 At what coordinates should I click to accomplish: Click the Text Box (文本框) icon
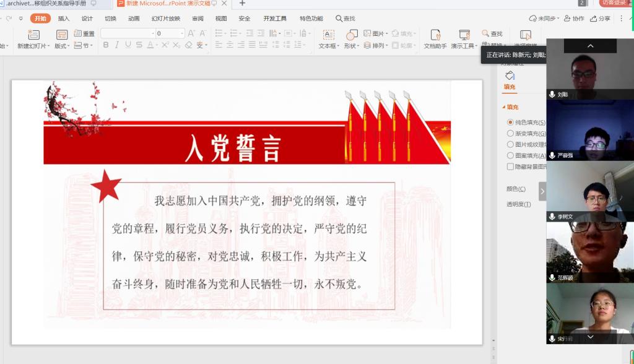tap(328, 35)
